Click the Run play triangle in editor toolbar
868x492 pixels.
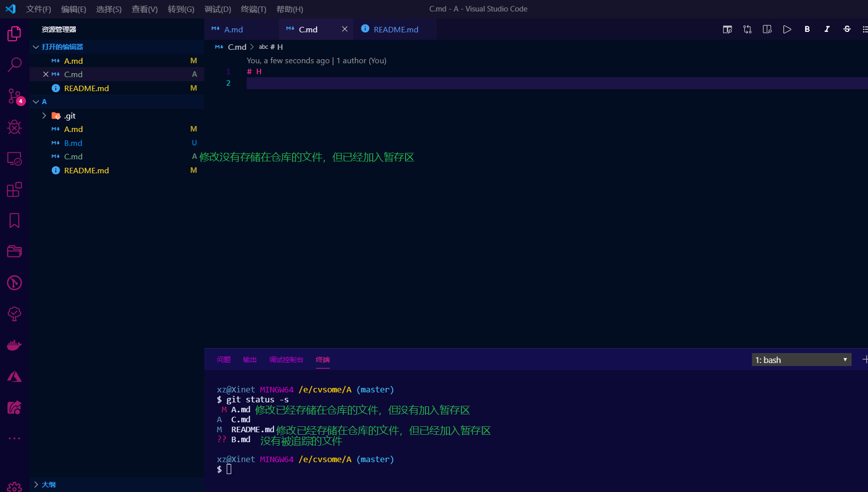(787, 29)
